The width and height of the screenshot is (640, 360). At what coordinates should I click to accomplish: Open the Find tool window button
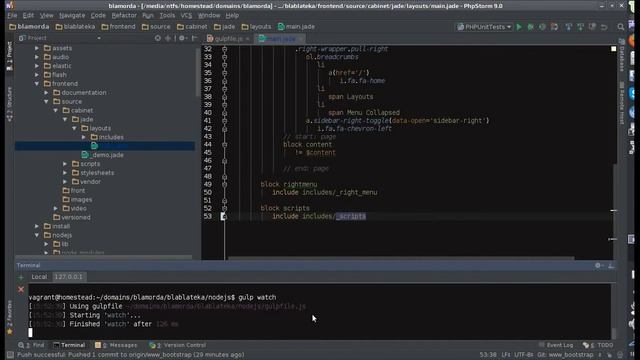tap(31, 345)
